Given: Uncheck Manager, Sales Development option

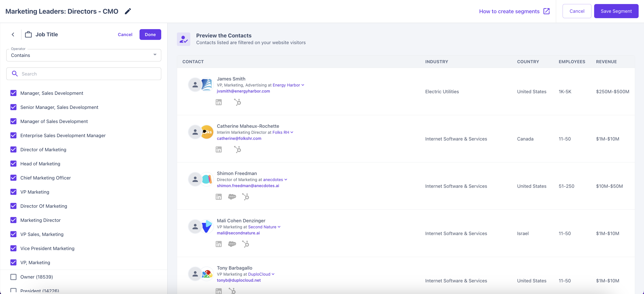Looking at the screenshot, I should (x=13, y=93).
